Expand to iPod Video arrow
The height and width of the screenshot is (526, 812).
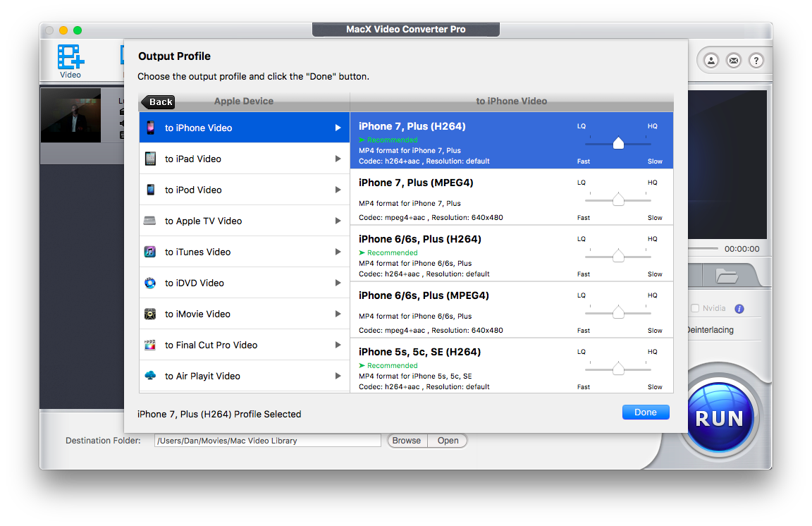tap(338, 190)
